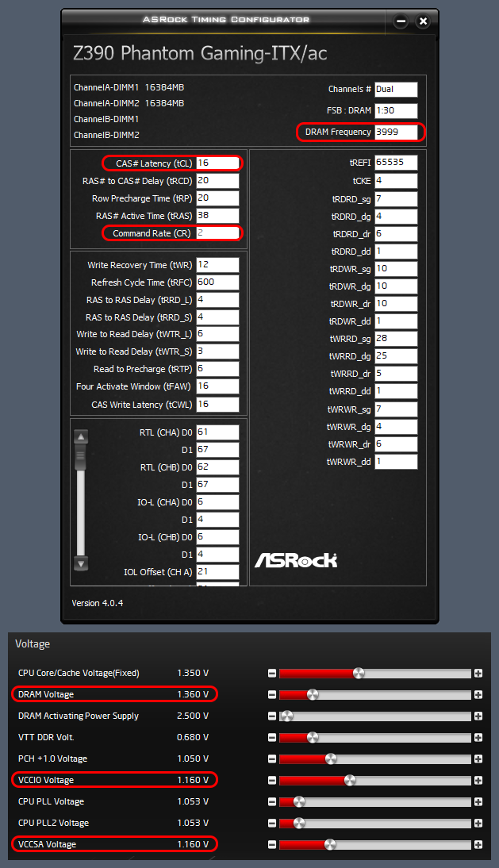Click the tREFI field showing 65535
The width and height of the screenshot is (499, 868).
[x=396, y=162]
